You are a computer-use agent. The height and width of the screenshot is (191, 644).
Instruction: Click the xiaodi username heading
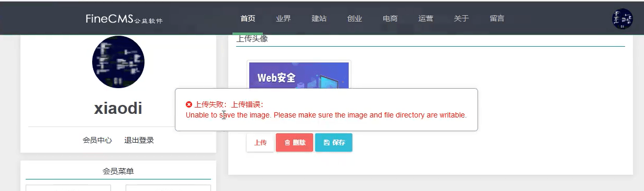click(118, 108)
